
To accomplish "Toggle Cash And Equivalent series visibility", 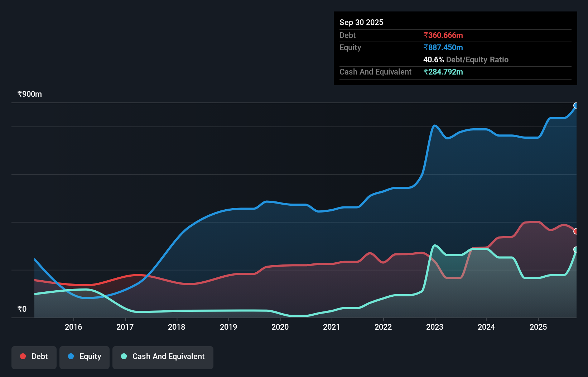I will 163,357.
